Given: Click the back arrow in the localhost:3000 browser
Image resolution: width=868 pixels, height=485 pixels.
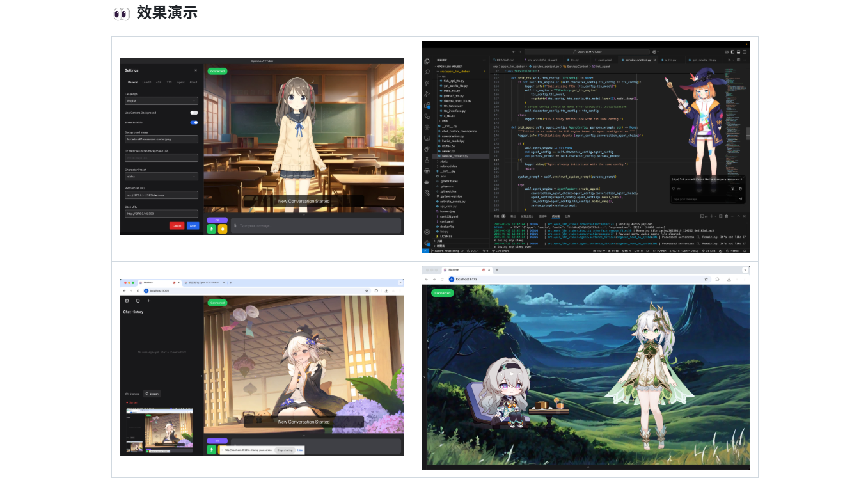Looking at the screenshot, I should tap(124, 290).
